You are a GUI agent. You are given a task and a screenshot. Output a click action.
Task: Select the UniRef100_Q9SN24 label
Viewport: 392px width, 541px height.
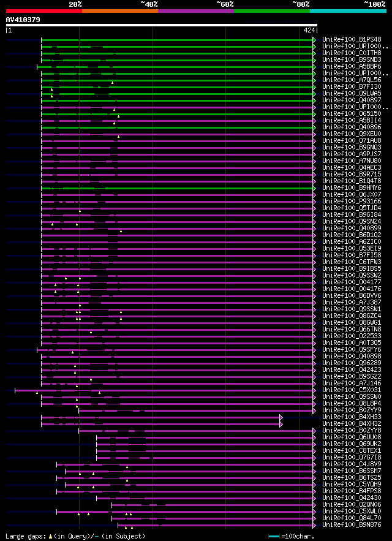point(352,222)
